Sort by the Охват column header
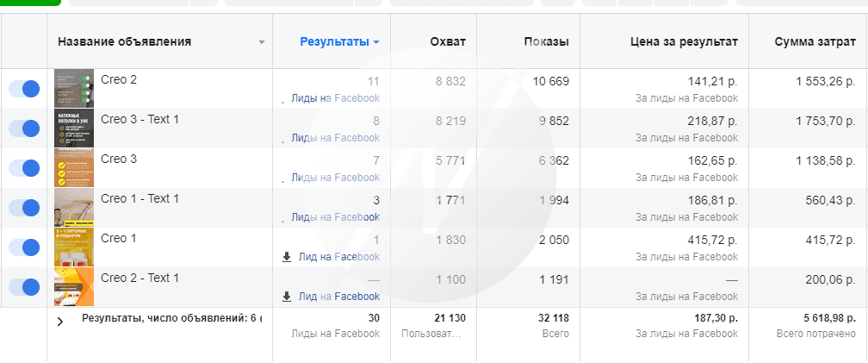This screenshot has width=868, height=363. [448, 41]
